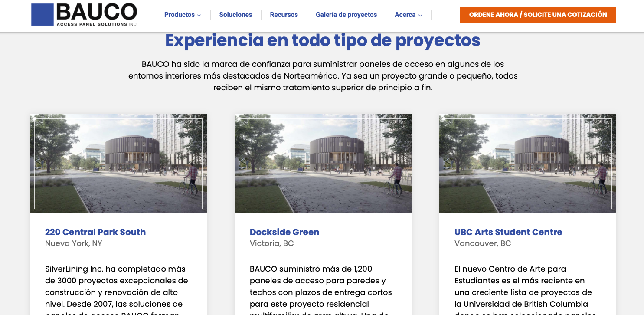Click the Vancouver, BC location text
Image resolution: width=644 pixels, height=315 pixels.
pos(483,243)
